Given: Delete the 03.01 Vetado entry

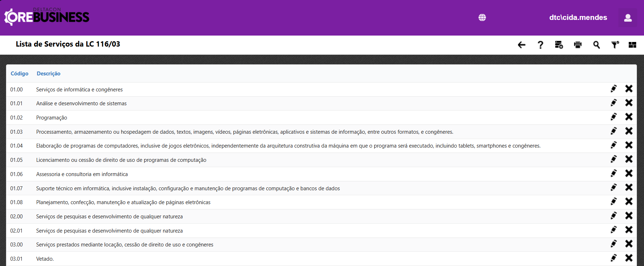Looking at the screenshot, I should [629, 258].
